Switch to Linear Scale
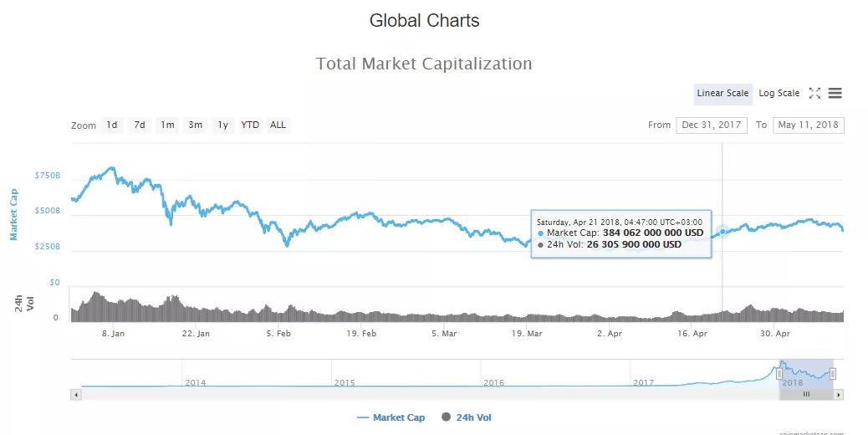 click(722, 94)
